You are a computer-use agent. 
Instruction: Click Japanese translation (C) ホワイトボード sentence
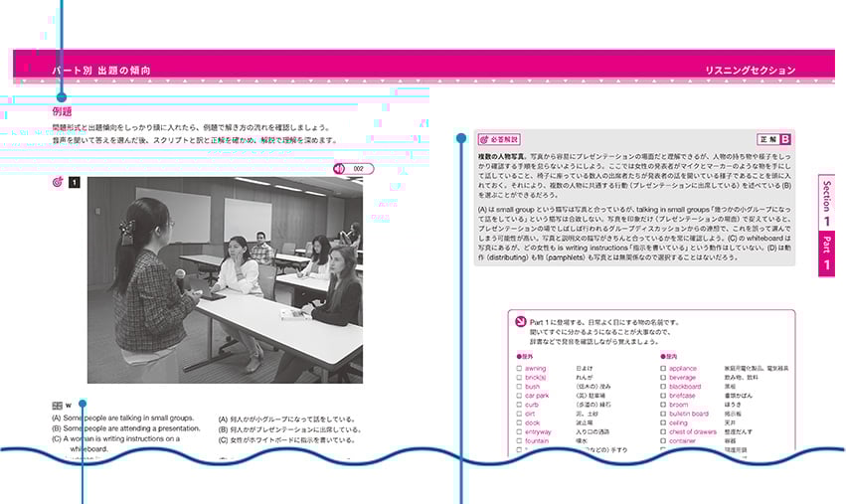point(286,440)
